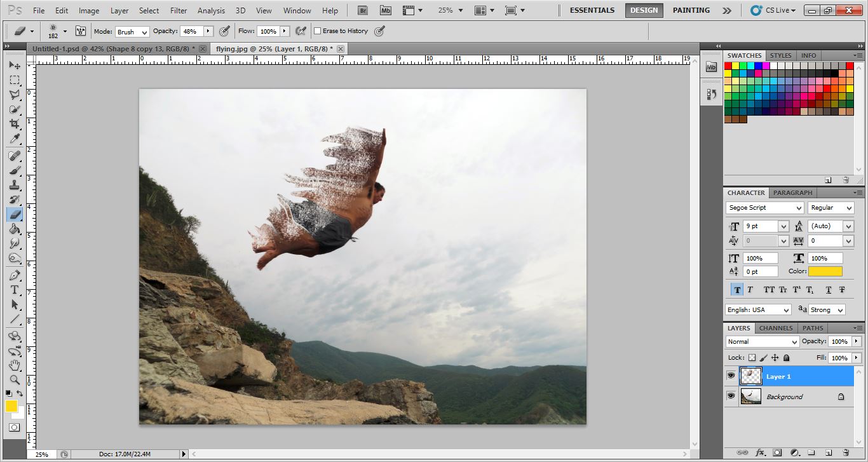Image resolution: width=868 pixels, height=462 pixels.
Task: Open the Analysis menu
Action: 211,10
